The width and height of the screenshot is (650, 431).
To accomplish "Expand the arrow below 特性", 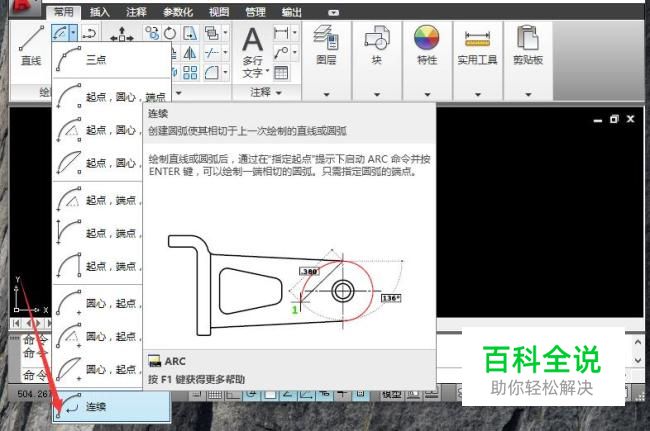I will pos(427,94).
